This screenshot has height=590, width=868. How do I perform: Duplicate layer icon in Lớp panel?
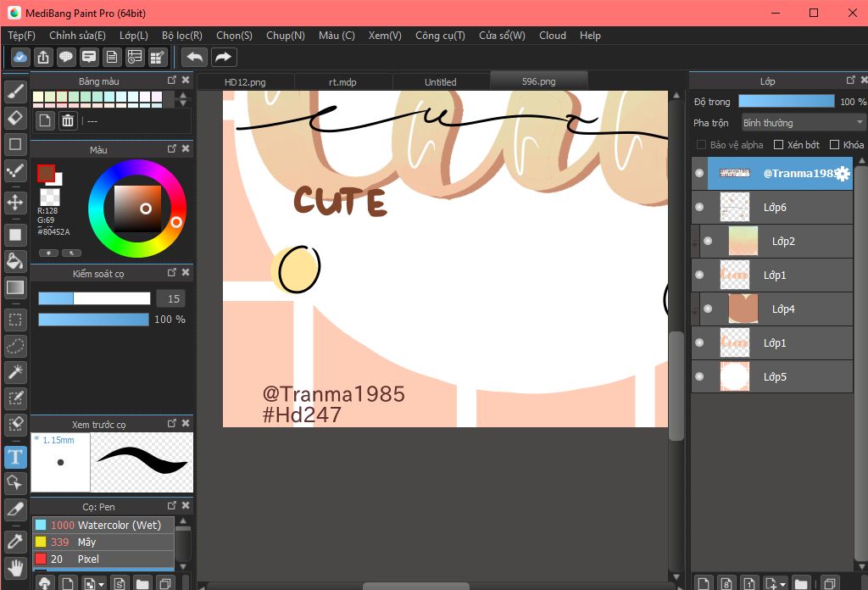click(x=829, y=583)
